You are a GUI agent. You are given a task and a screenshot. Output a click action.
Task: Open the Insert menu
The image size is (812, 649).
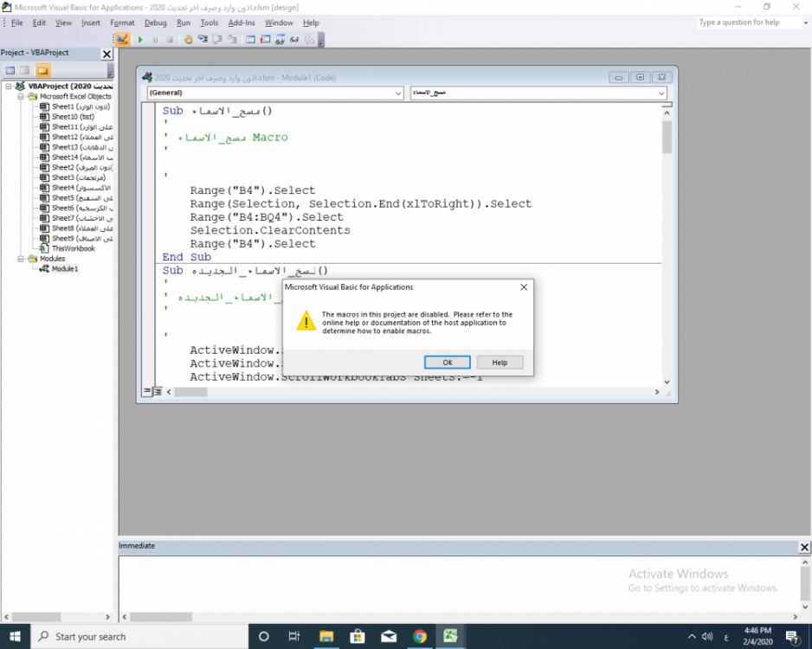click(x=91, y=22)
